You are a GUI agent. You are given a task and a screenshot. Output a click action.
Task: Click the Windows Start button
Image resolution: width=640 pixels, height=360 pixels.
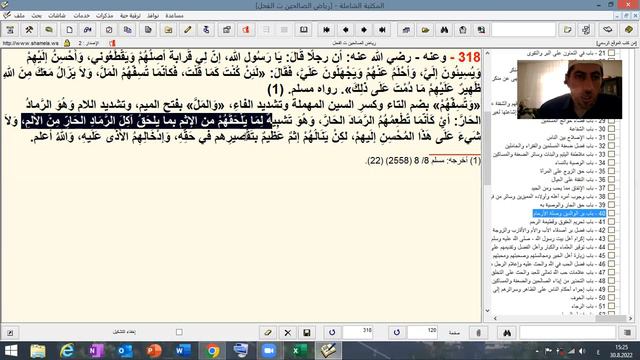pos(11,351)
